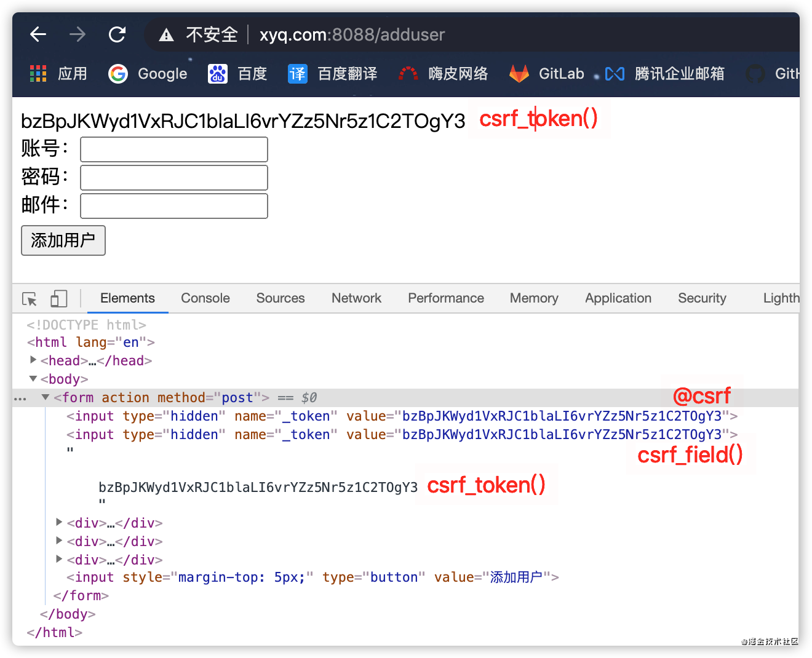This screenshot has height=658, width=812.
Task: Expand the first collapsed div node
Action: coord(59,522)
